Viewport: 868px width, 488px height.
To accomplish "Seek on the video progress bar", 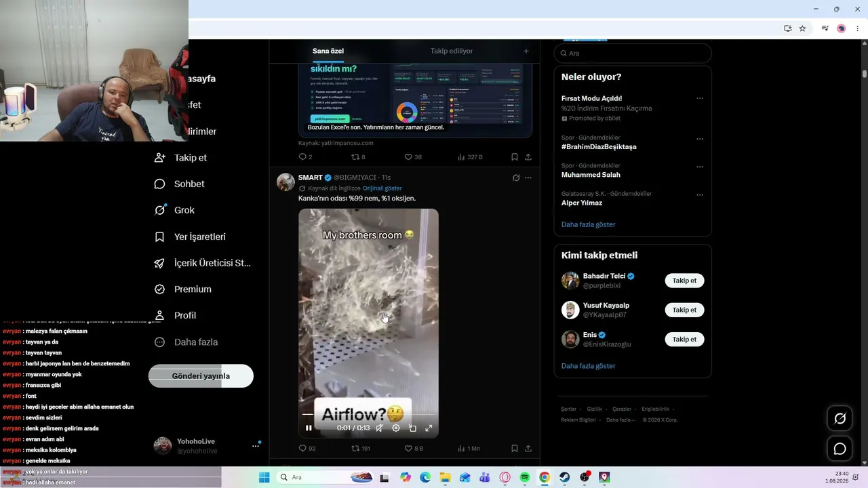I will (x=368, y=414).
